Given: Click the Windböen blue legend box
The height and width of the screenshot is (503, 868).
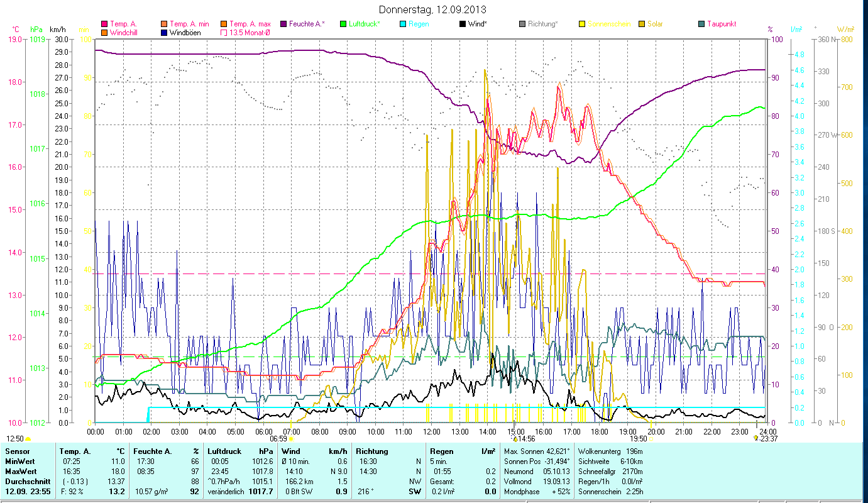Looking at the screenshot, I should [x=164, y=32].
